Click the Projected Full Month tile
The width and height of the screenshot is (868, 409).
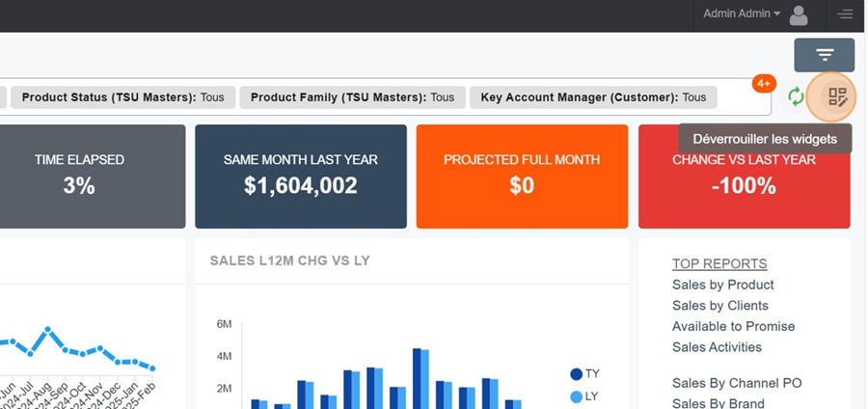(522, 177)
